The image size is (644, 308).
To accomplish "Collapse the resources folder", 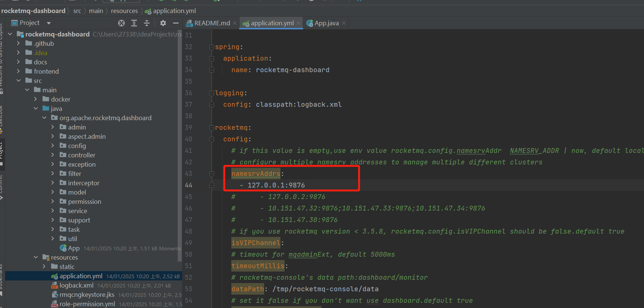I will [x=36, y=257].
